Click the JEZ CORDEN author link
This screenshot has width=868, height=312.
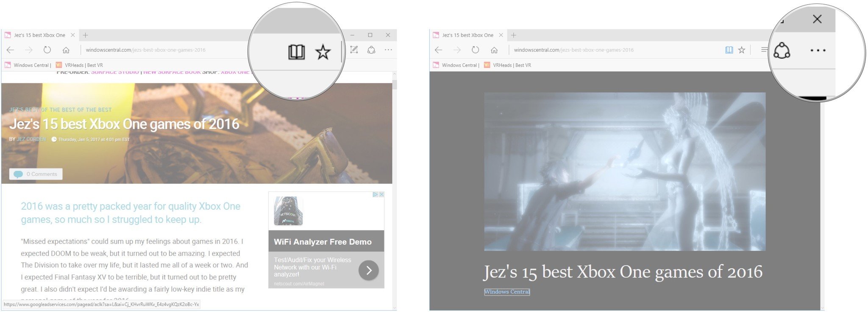click(x=31, y=139)
